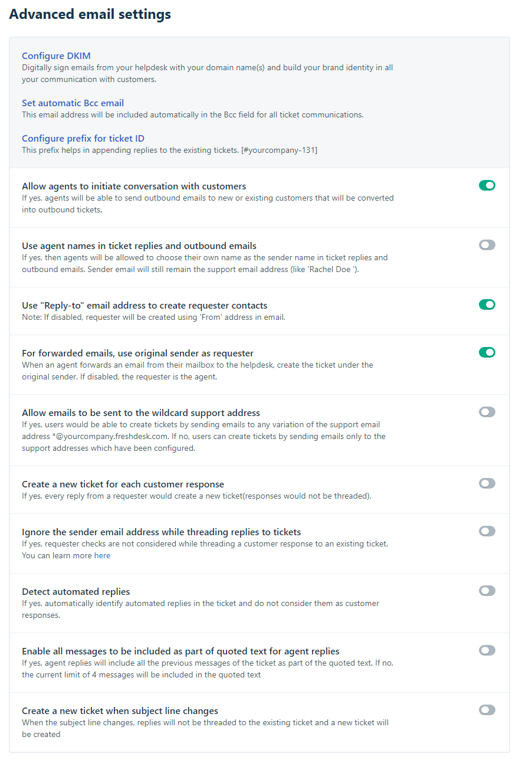The width and height of the screenshot is (532, 763).
Task: Toggle new ticket for each customer response
Action: 487,484
